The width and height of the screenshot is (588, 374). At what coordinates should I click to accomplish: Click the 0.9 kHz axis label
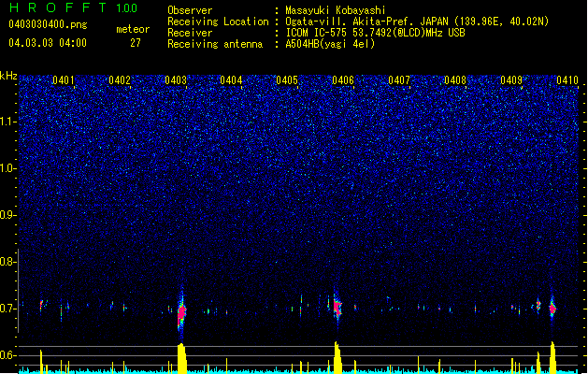[x=7, y=215]
